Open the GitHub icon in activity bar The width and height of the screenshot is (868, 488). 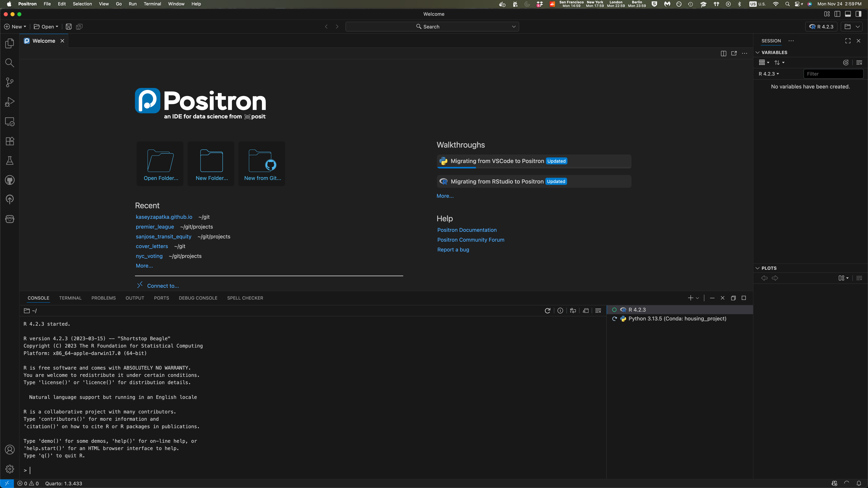point(9,180)
